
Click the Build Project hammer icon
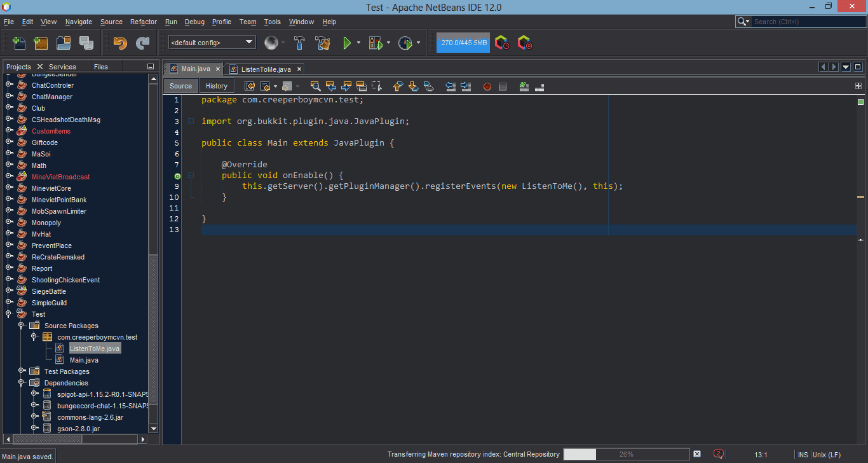299,43
